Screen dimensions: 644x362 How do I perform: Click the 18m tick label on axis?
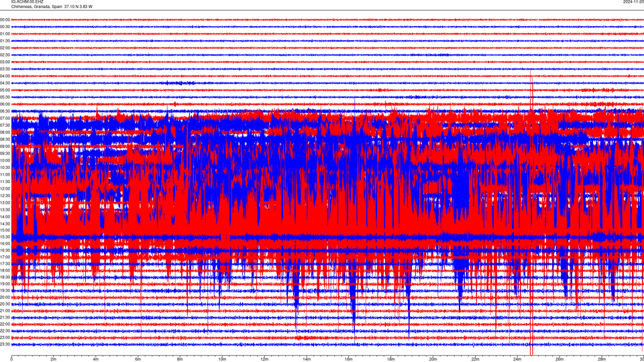[x=390, y=359]
